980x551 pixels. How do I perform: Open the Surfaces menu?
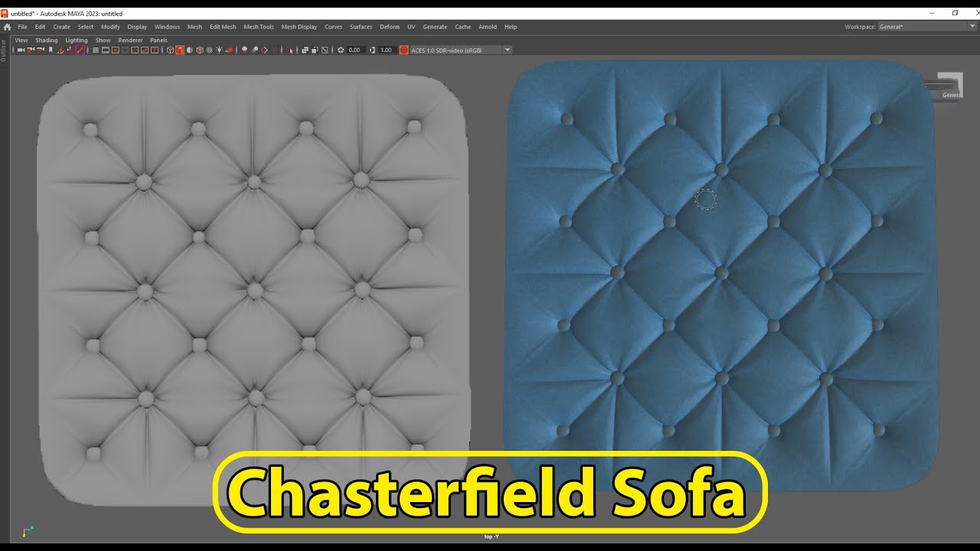pyautogui.click(x=361, y=27)
